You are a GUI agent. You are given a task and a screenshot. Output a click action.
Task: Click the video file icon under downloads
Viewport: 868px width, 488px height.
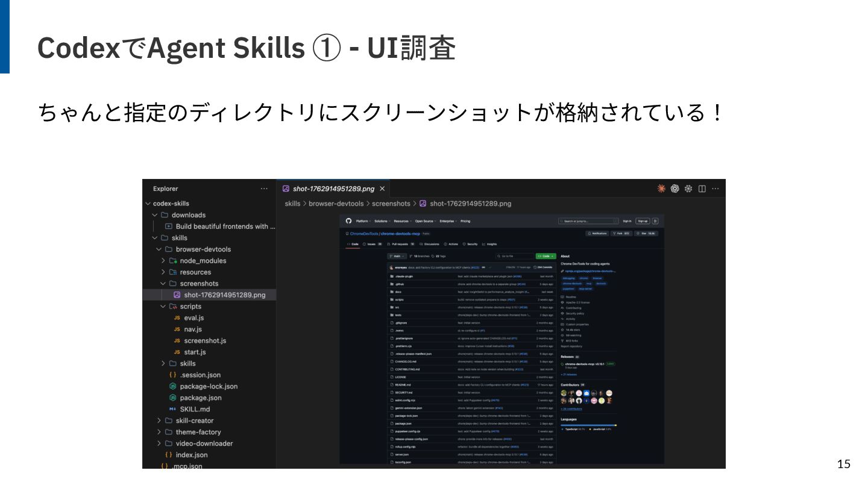point(169,227)
